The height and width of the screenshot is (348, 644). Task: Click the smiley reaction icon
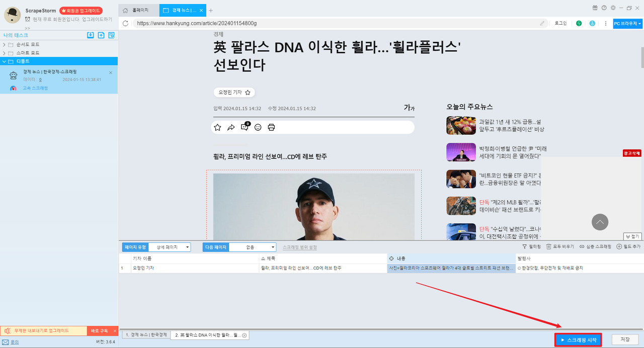[x=258, y=127]
